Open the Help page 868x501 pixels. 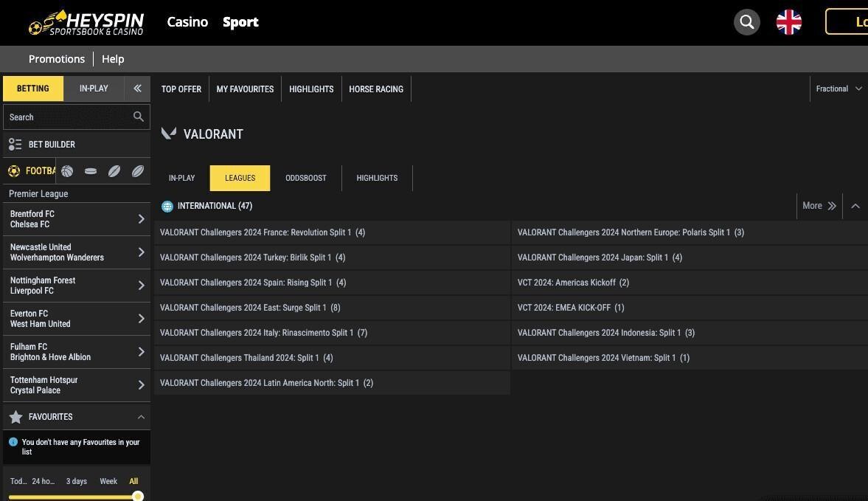tap(113, 59)
